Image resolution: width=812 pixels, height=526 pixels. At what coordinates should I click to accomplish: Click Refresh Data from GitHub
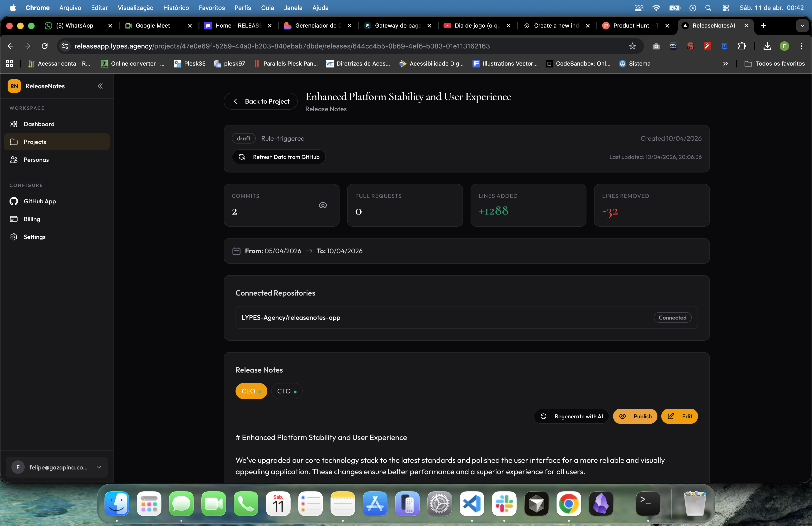(x=279, y=157)
